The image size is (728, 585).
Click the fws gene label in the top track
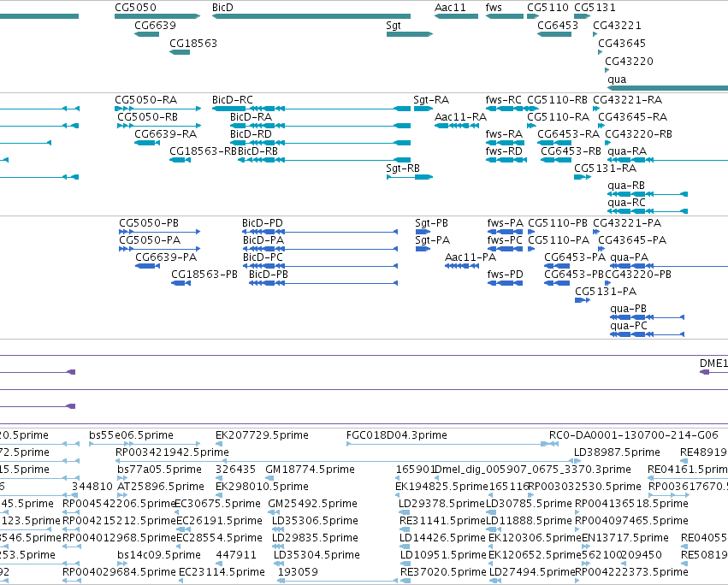[x=494, y=8]
